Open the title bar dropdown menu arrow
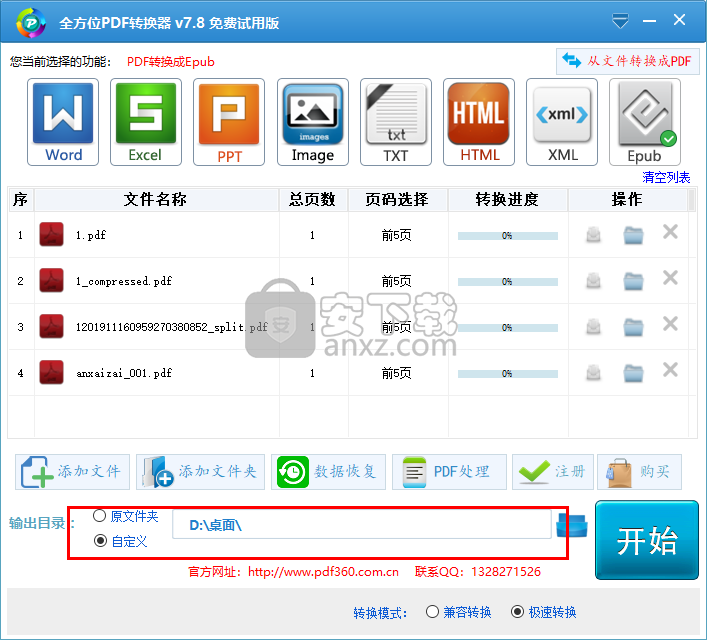This screenshot has width=707, height=640. pyautogui.click(x=620, y=21)
